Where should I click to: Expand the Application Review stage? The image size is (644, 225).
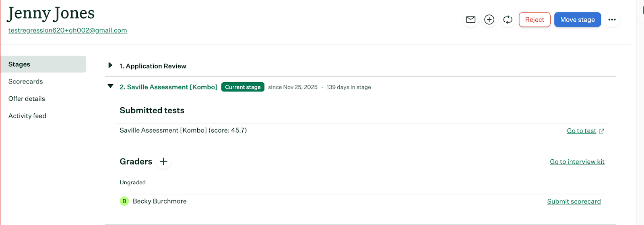point(110,65)
